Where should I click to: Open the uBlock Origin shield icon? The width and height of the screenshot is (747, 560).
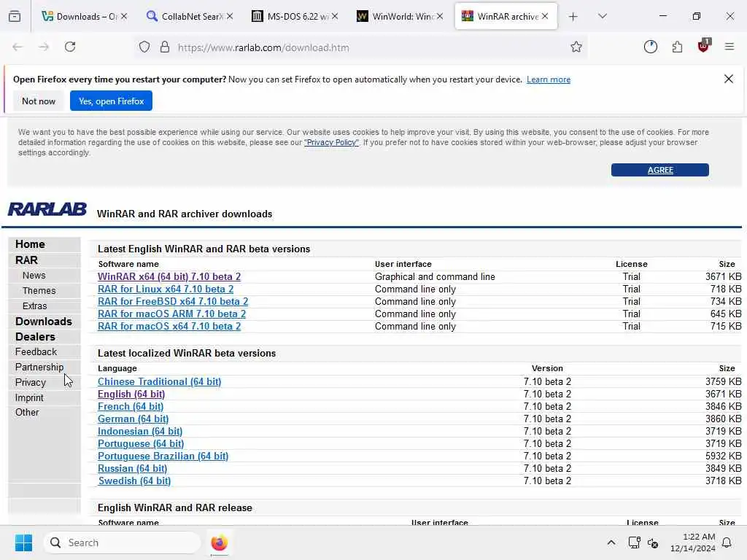[x=704, y=46]
